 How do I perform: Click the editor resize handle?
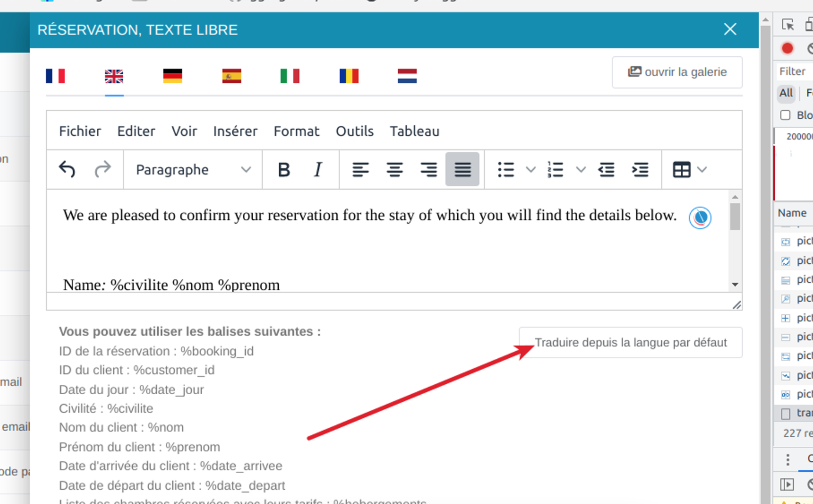click(x=737, y=305)
